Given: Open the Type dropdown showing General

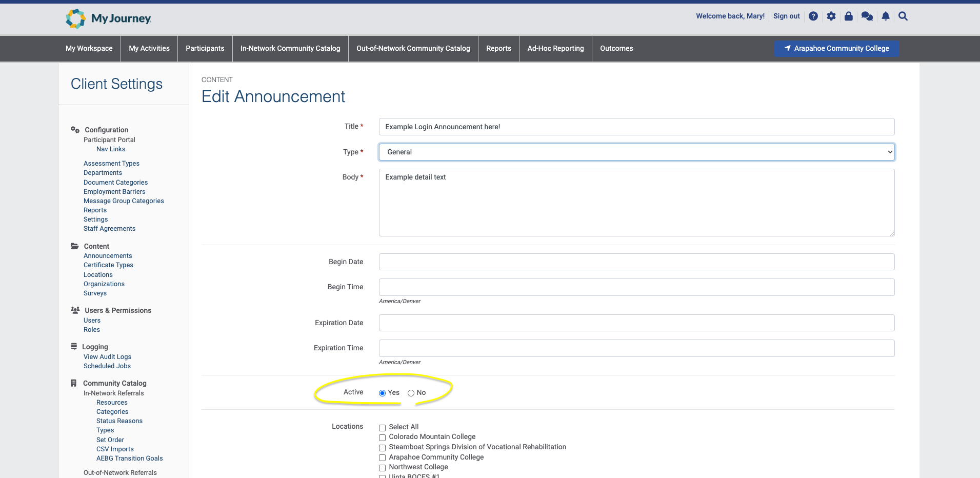Looking at the screenshot, I should tap(636, 152).
